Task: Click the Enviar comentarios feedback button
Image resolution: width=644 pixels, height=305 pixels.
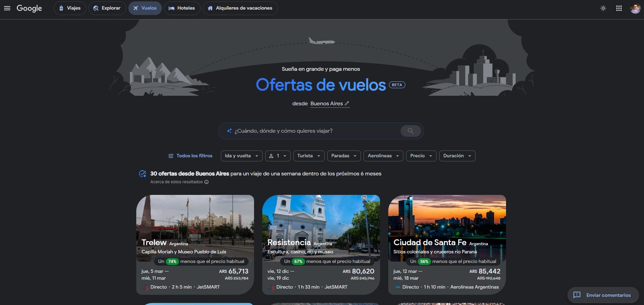Action: [x=603, y=295]
